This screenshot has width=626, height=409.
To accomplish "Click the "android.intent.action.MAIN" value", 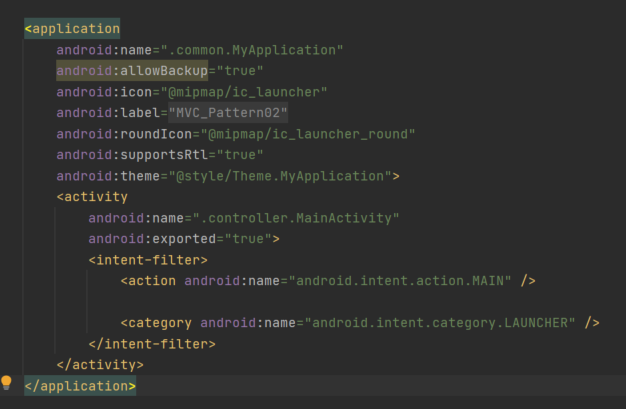I will [x=399, y=281].
